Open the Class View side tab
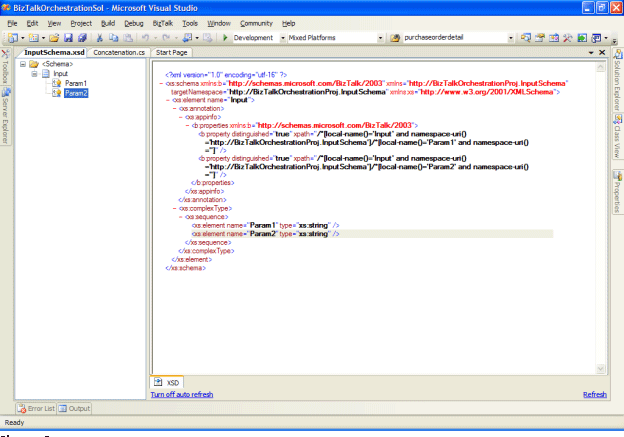Screen dimensions: 624x437 pyautogui.click(x=618, y=137)
